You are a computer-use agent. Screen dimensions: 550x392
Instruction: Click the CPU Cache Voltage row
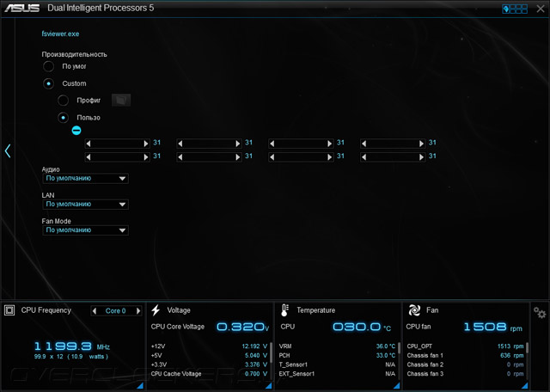[209, 374]
